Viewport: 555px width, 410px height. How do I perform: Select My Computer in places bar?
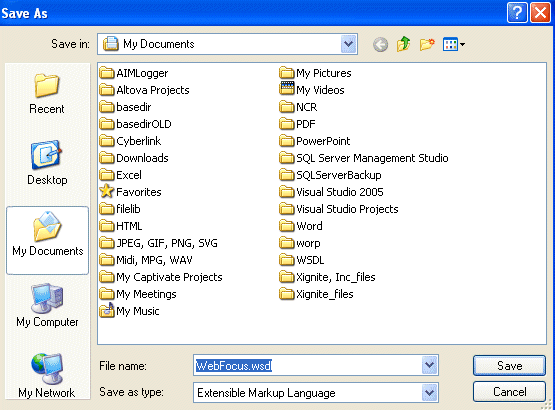(47, 306)
